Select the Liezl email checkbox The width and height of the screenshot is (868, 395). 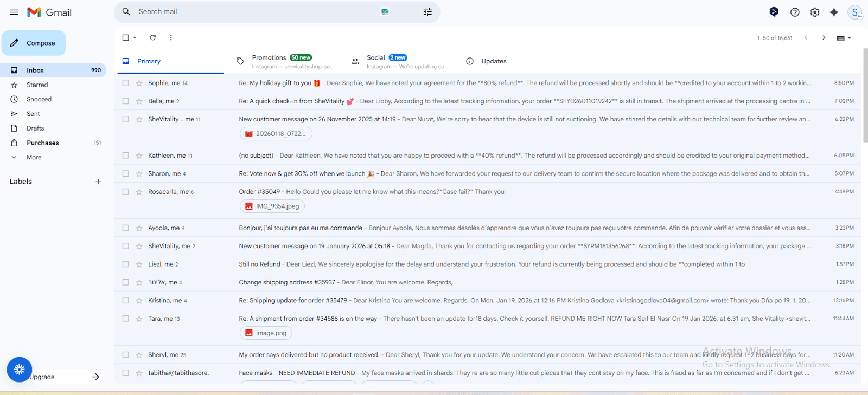pos(125,264)
